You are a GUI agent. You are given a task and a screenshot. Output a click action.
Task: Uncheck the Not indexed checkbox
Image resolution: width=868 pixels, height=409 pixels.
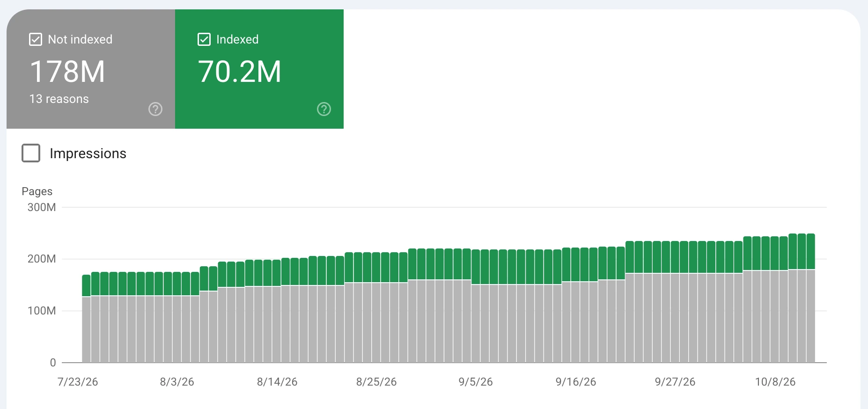(x=36, y=39)
